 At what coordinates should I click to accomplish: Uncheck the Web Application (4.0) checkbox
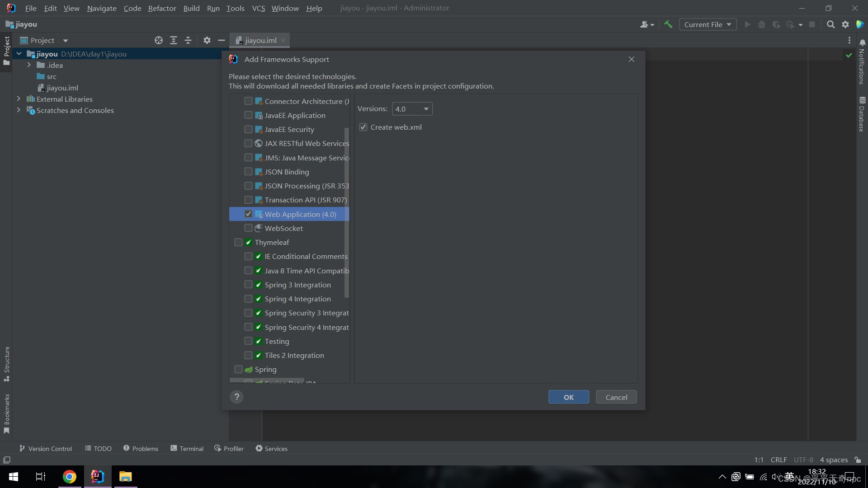248,214
